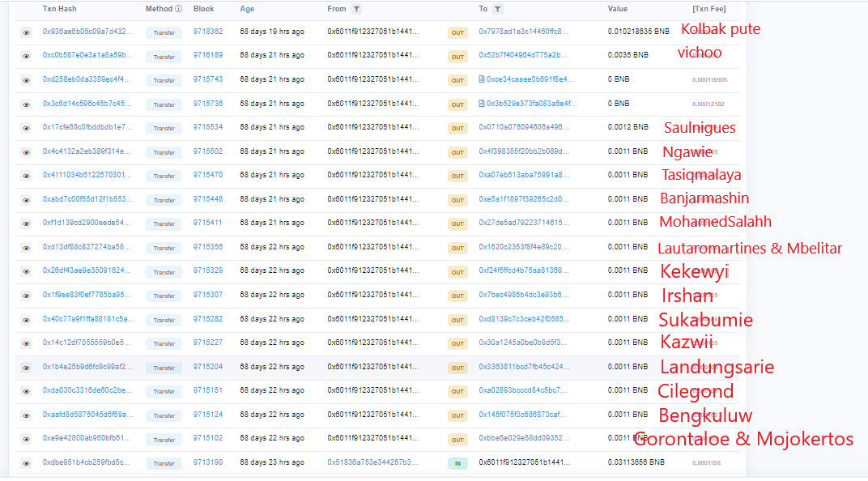Open recipient address 0x0710a076094606a496

(524, 127)
